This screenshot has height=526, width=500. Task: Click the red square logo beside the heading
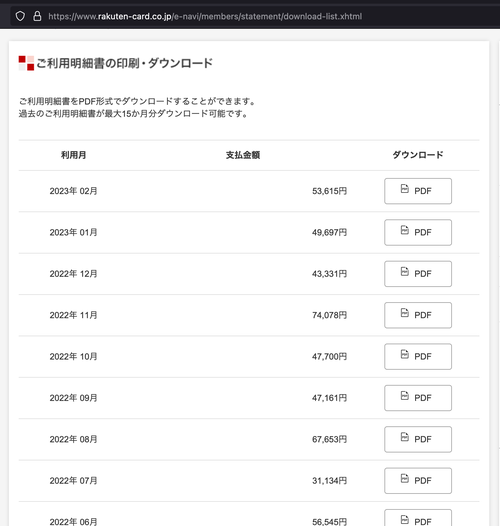(x=26, y=63)
